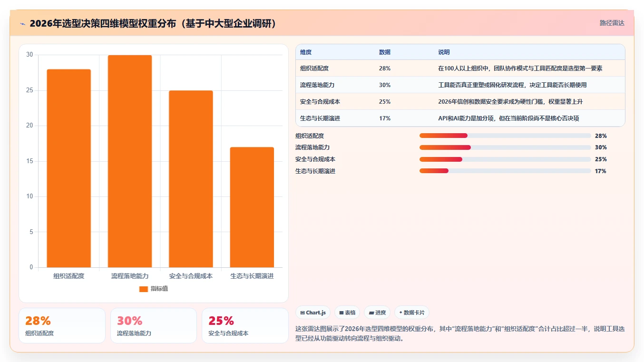Select the 生态与长期演进 table row cell

[320, 118]
